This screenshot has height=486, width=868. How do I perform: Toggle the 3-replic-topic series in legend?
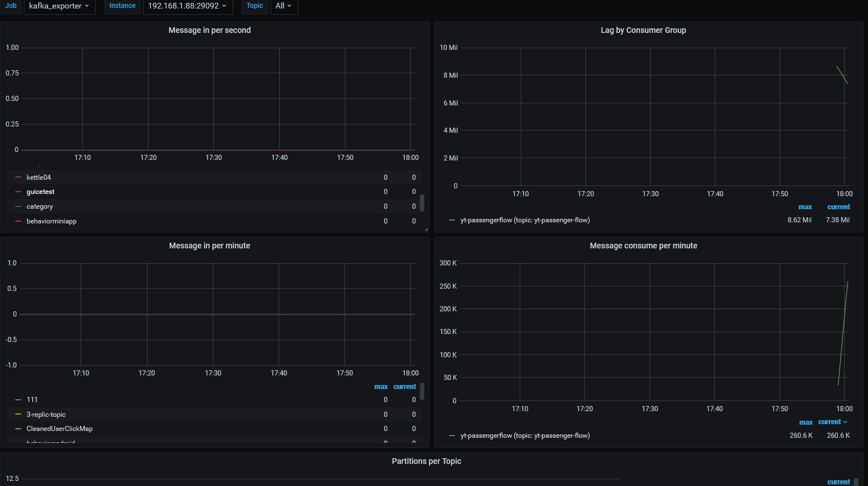[46, 415]
